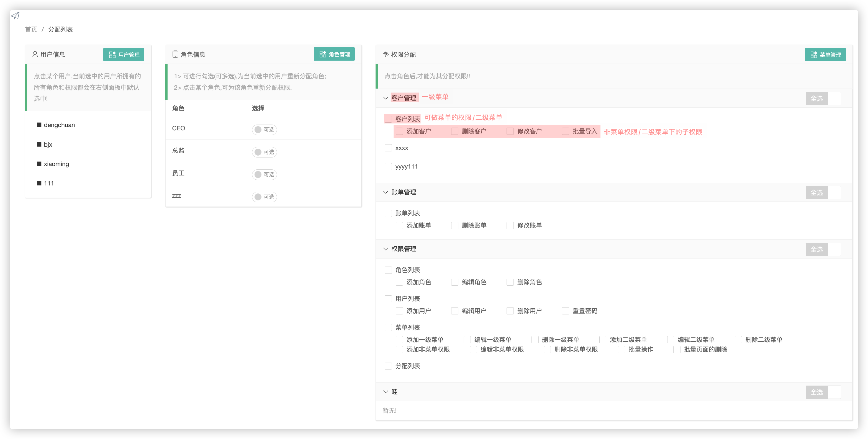Image resolution: width=868 pixels, height=439 pixels.
Task: Collapse the 权限管理 section chevron
Action: pos(386,249)
